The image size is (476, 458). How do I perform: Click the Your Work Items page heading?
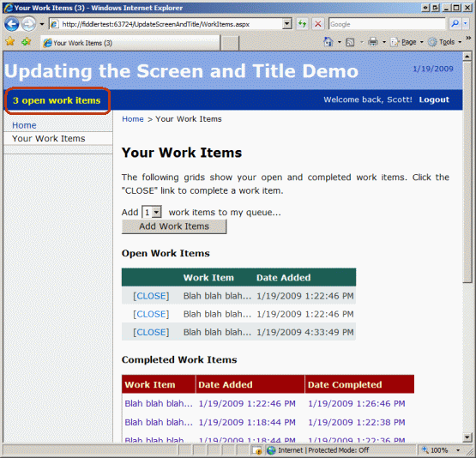(x=182, y=153)
